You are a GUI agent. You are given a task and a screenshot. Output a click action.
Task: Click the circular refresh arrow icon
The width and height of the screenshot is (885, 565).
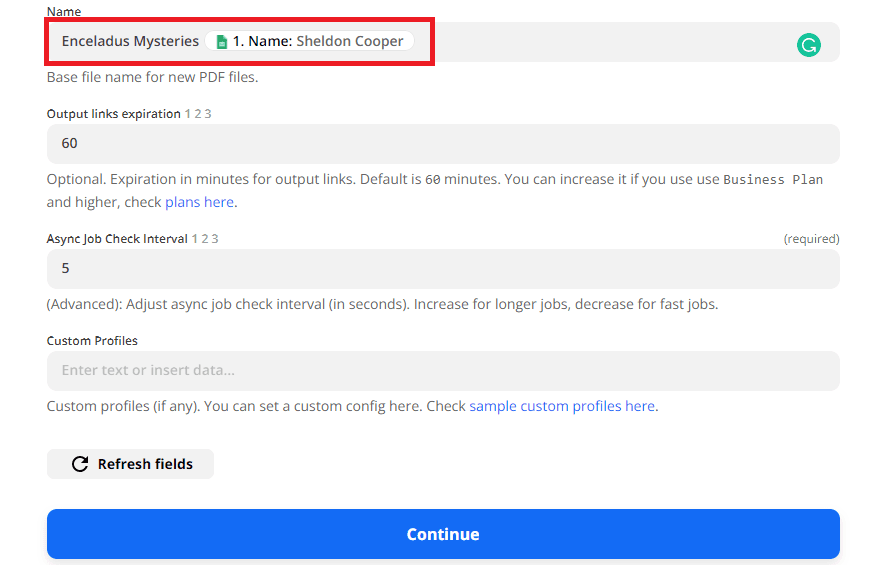click(x=80, y=464)
